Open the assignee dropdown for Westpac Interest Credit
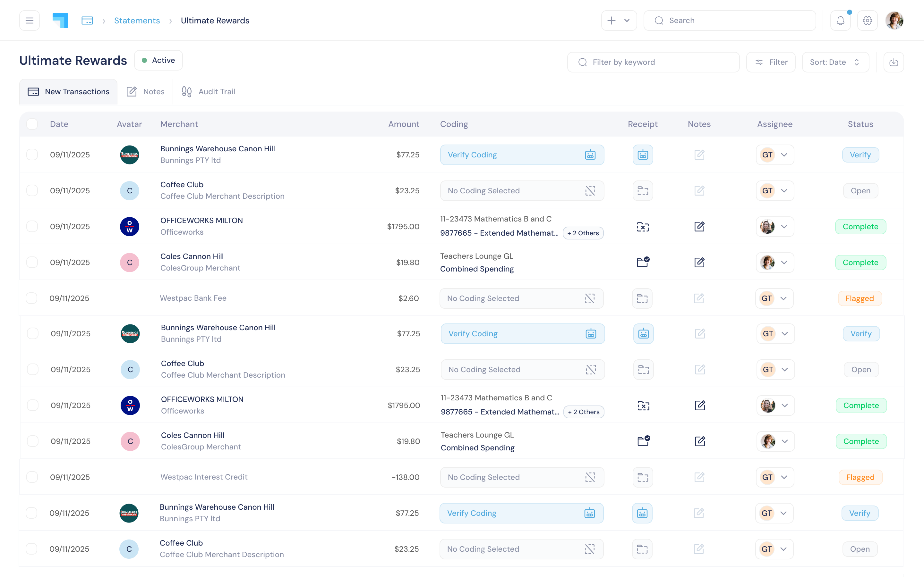This screenshot has width=924, height=577. pyautogui.click(x=785, y=477)
